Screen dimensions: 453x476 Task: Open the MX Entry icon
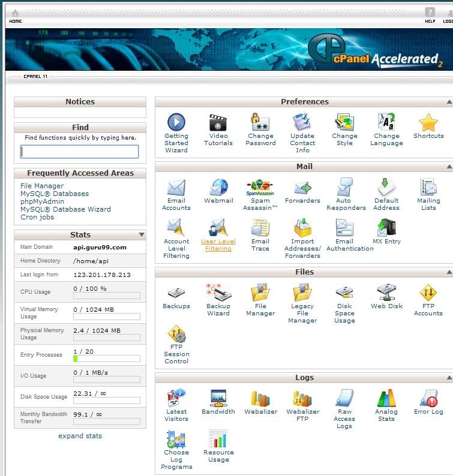[x=386, y=228]
